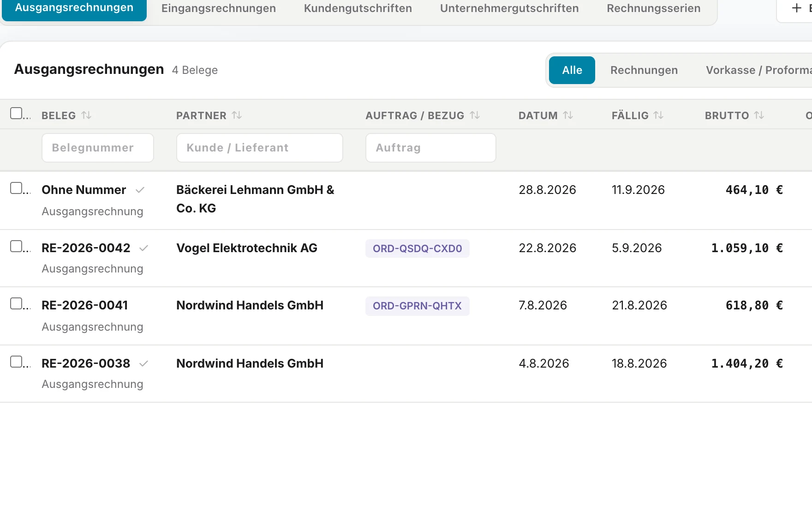Click the due date 18.8.2026
The image size is (812, 508).
pyautogui.click(x=639, y=363)
